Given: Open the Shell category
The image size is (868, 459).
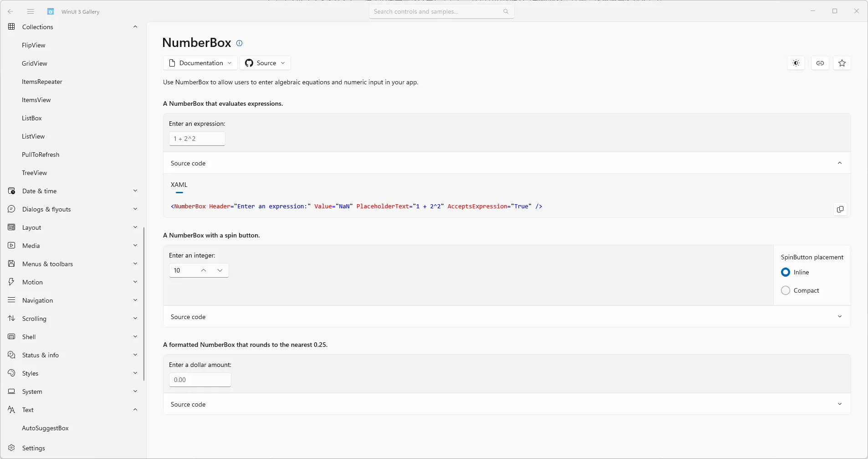Looking at the screenshot, I should click(73, 337).
